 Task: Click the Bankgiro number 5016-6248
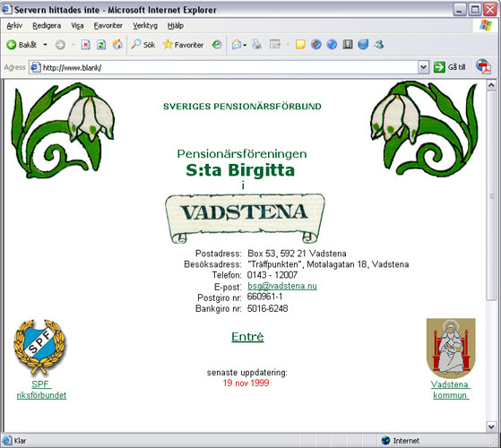click(x=267, y=308)
